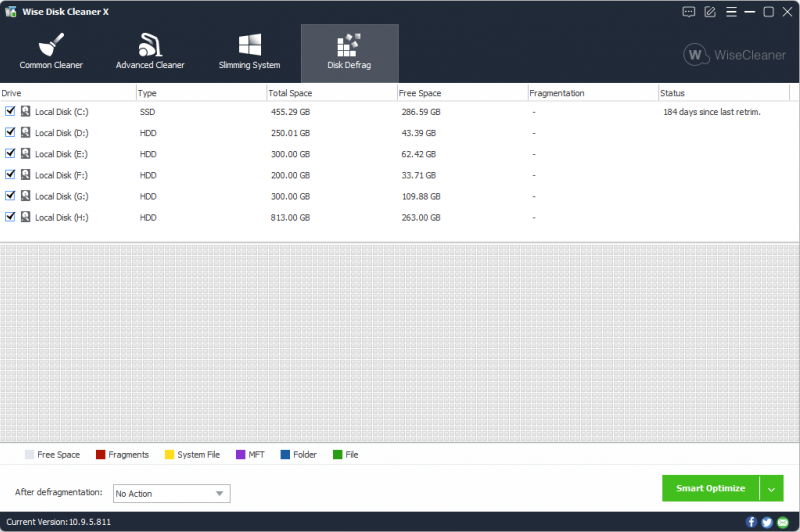The height and width of the screenshot is (532, 800).
Task: Click the Wise Disk Cleaner app icon
Action: (11, 12)
